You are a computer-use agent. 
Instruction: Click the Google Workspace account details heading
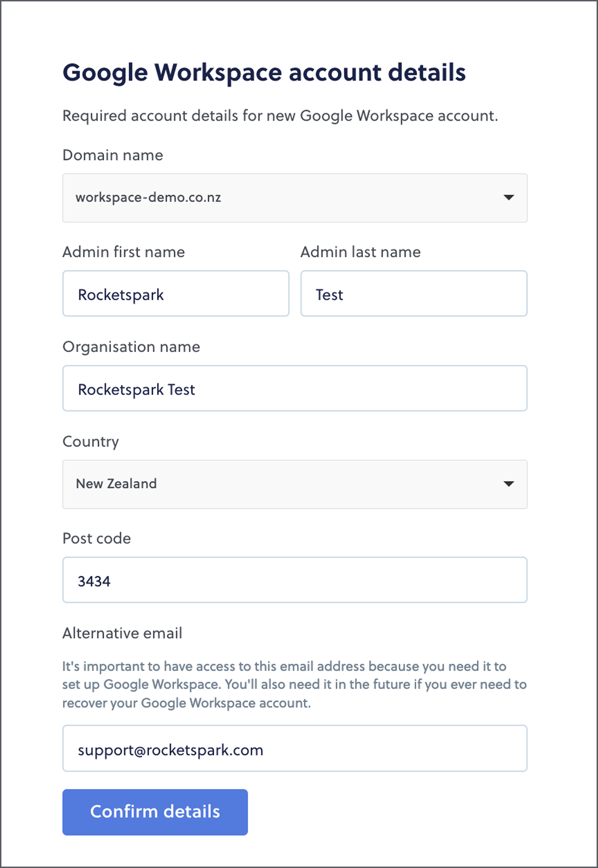(264, 73)
